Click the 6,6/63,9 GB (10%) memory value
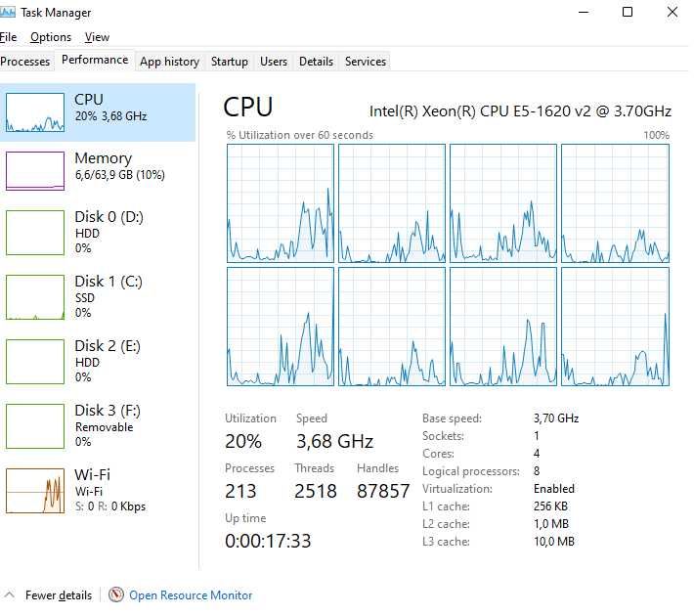The image size is (694, 616). pos(120,175)
